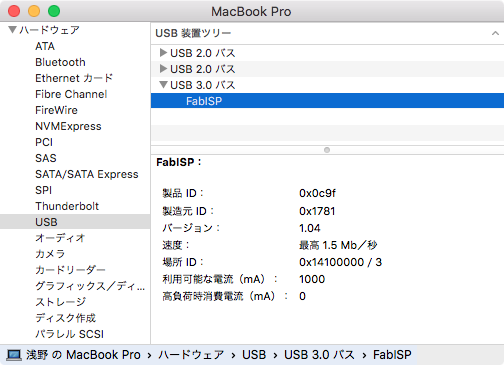Select Bluetooth in the sidebar

coord(60,62)
